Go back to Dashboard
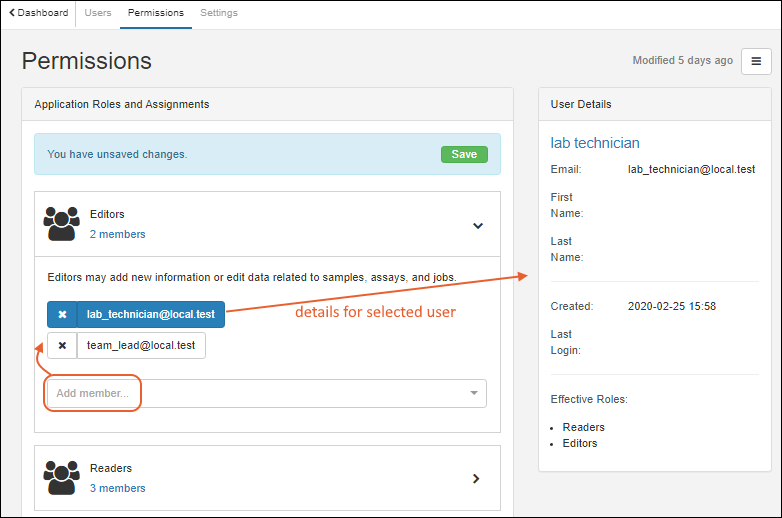782x518 pixels. [x=39, y=13]
